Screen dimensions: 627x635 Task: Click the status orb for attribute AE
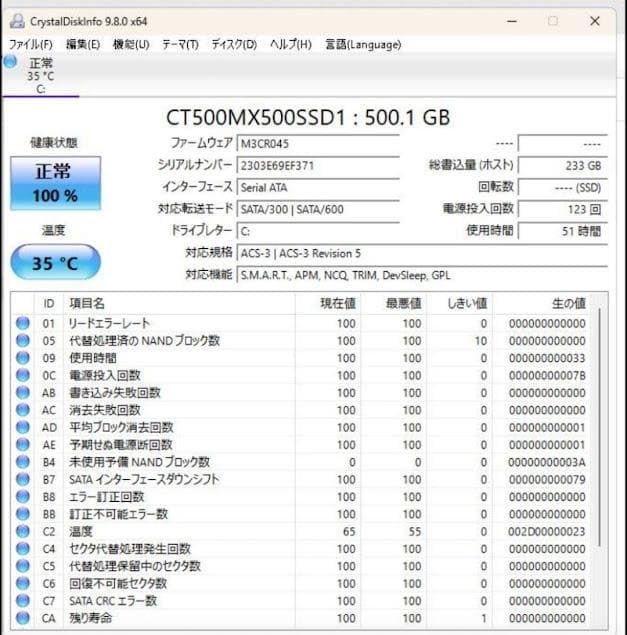[x=23, y=445]
